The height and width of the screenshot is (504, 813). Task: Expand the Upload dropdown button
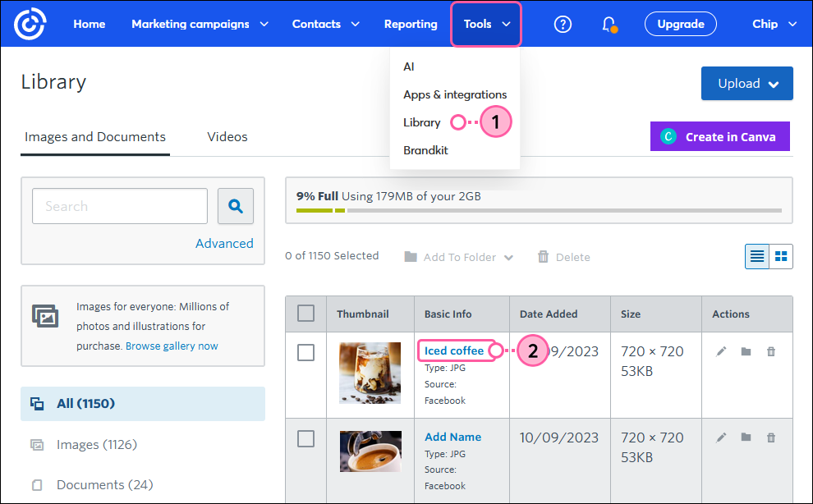pyautogui.click(x=746, y=83)
